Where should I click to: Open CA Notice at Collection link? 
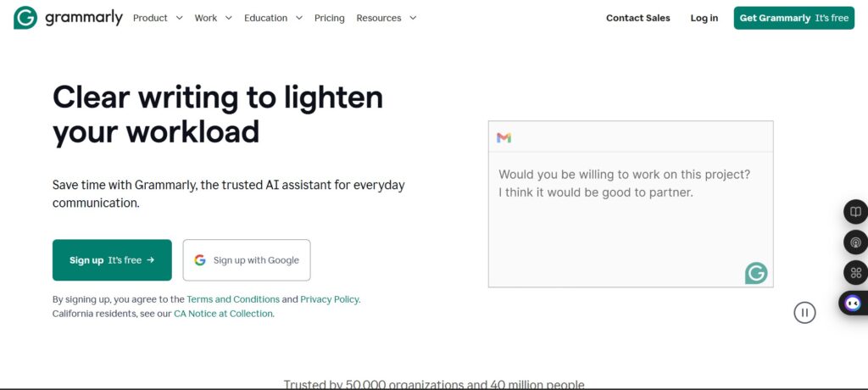[223, 314]
